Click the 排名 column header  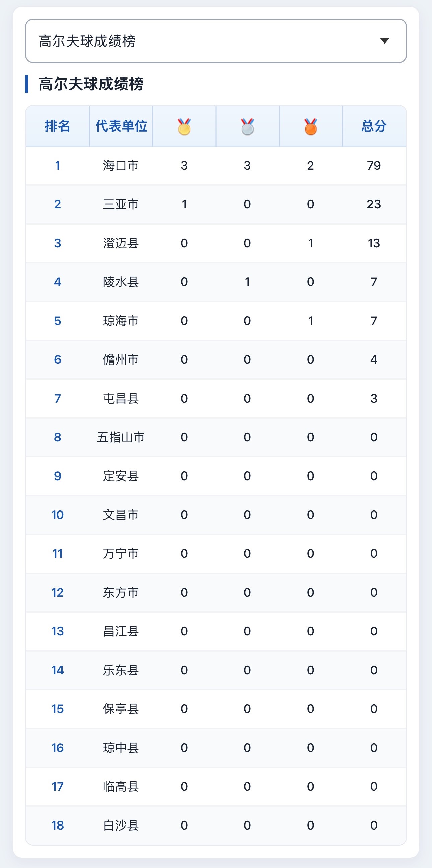(x=57, y=126)
